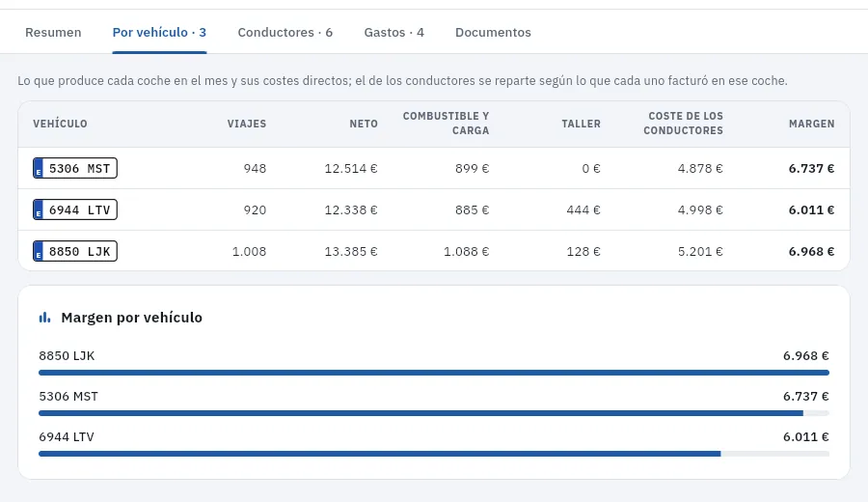Click the driver cost 4.878 €
This screenshot has height=502, width=868.
click(x=700, y=168)
